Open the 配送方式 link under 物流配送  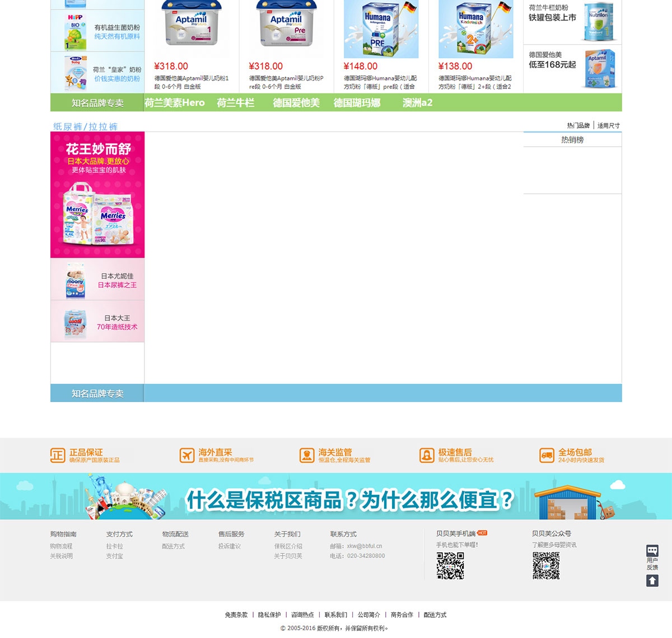click(173, 546)
